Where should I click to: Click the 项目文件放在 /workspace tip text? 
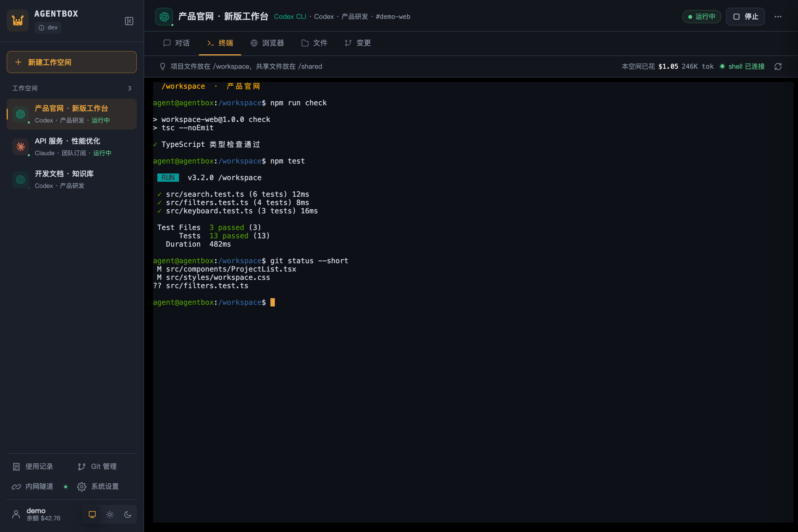(x=246, y=66)
